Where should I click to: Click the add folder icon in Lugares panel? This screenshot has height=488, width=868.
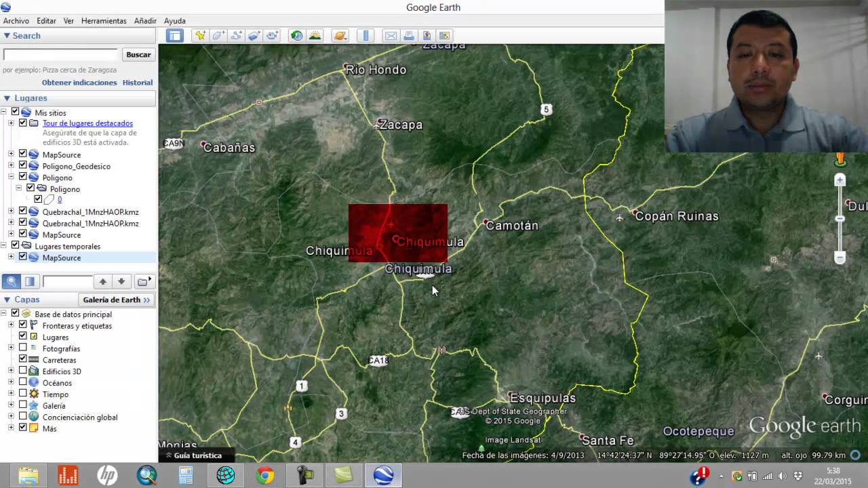pyautogui.click(x=144, y=281)
